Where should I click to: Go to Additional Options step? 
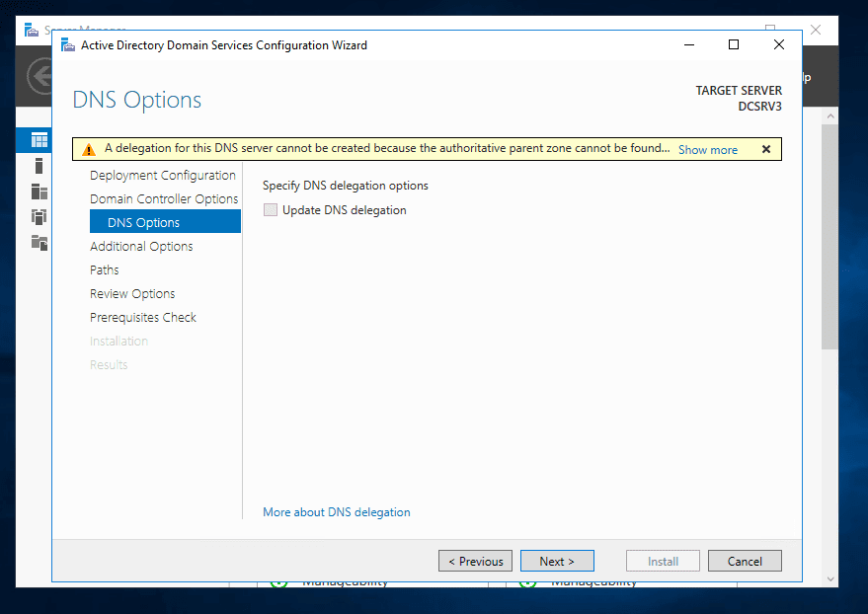[141, 246]
